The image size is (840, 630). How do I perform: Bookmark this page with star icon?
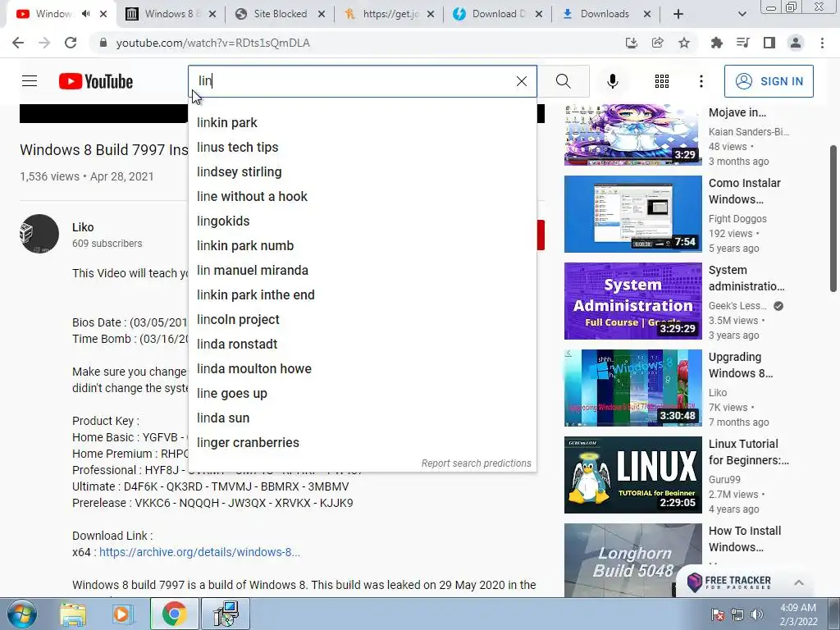click(x=684, y=43)
